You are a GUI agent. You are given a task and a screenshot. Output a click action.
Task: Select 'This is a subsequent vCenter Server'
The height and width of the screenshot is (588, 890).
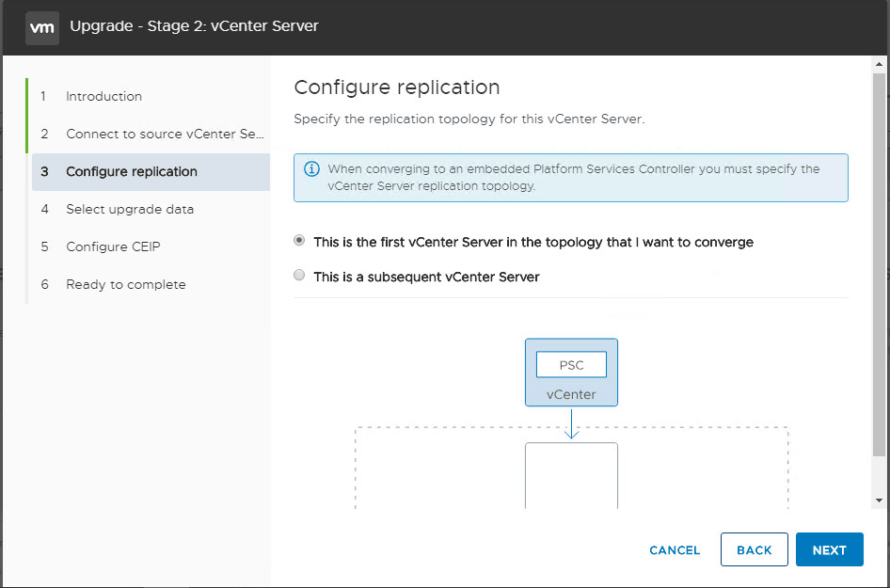point(299,276)
